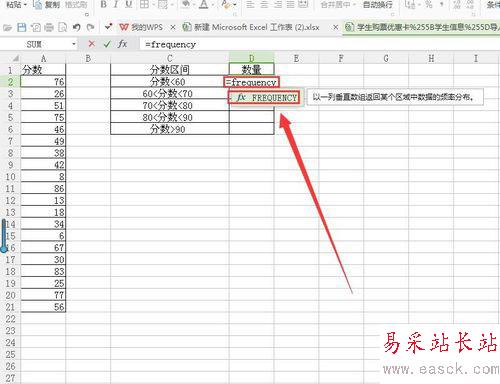Click the Name Box showing SUM
Screen dimensions: 500x384
34,44
